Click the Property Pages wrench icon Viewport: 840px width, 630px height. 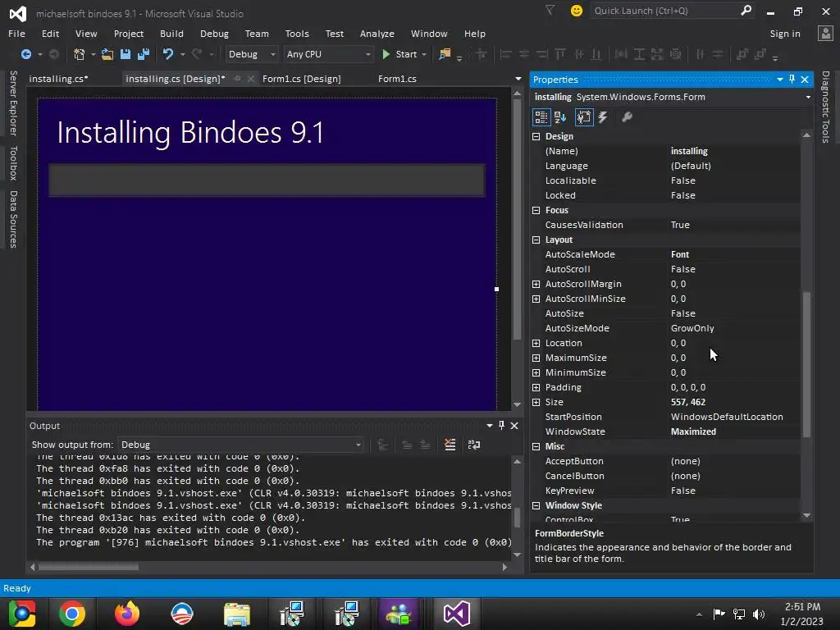(627, 117)
